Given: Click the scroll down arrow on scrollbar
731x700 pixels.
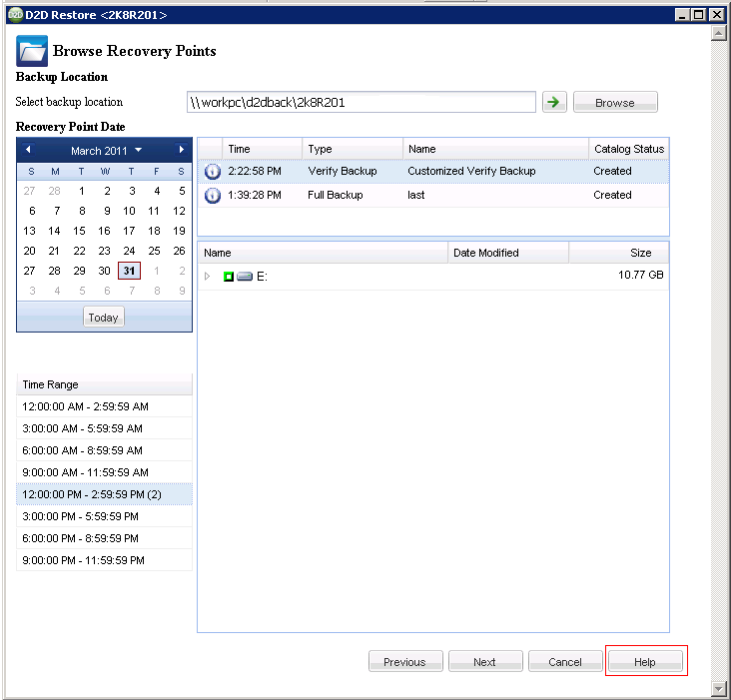Looking at the screenshot, I should pyautogui.click(x=718, y=688).
